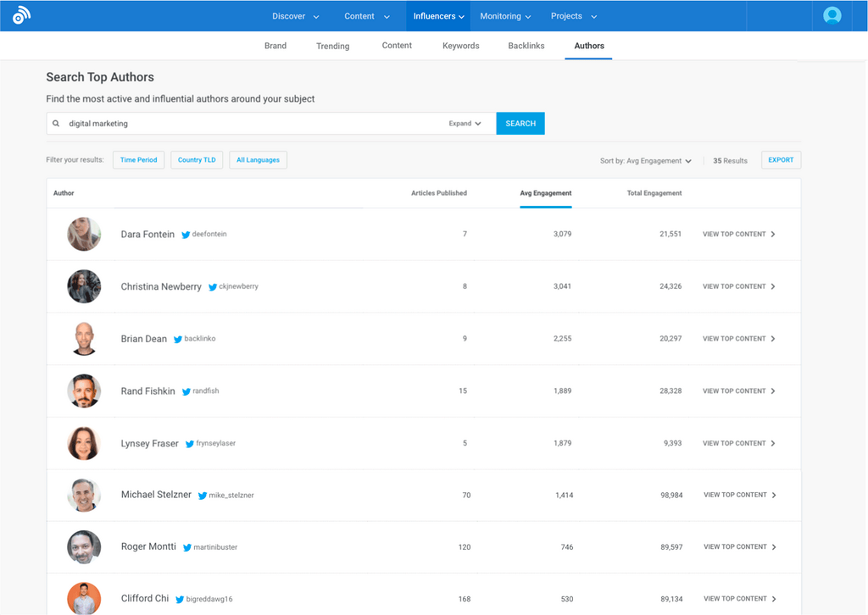Click the blue SEARCH button
The image size is (868, 615).
[520, 124]
